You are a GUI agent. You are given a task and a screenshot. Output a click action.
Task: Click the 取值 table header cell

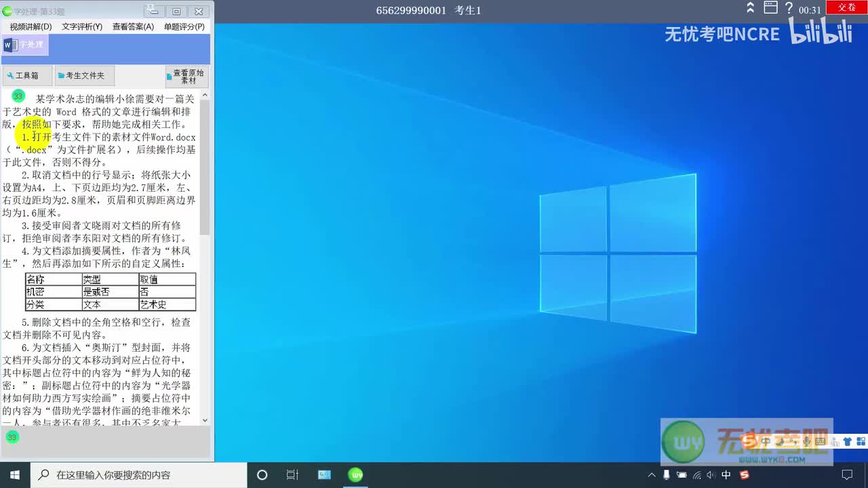(167, 279)
